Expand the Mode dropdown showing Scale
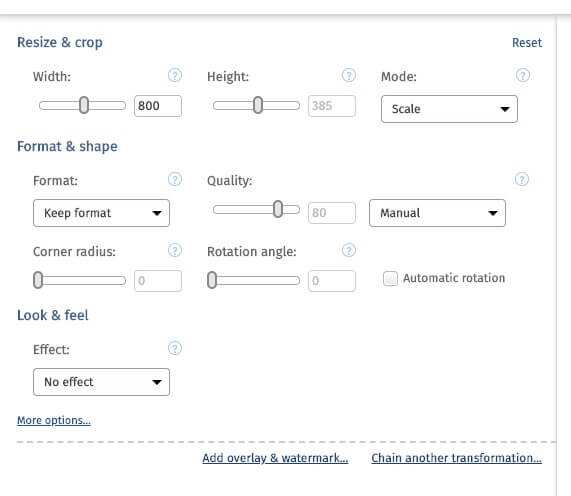This screenshot has height=496, width=571. click(x=449, y=109)
